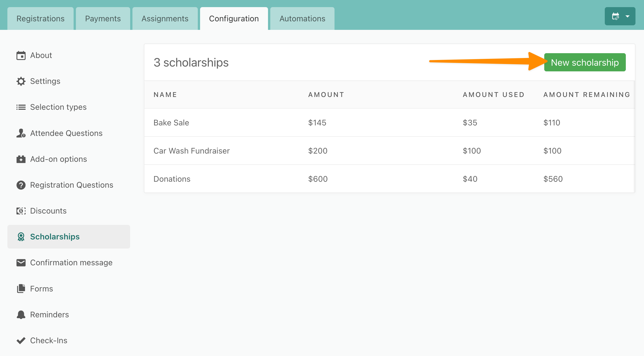Viewport: 644px width, 356px height.
Task: Click the NAME column header
Action: pos(165,95)
